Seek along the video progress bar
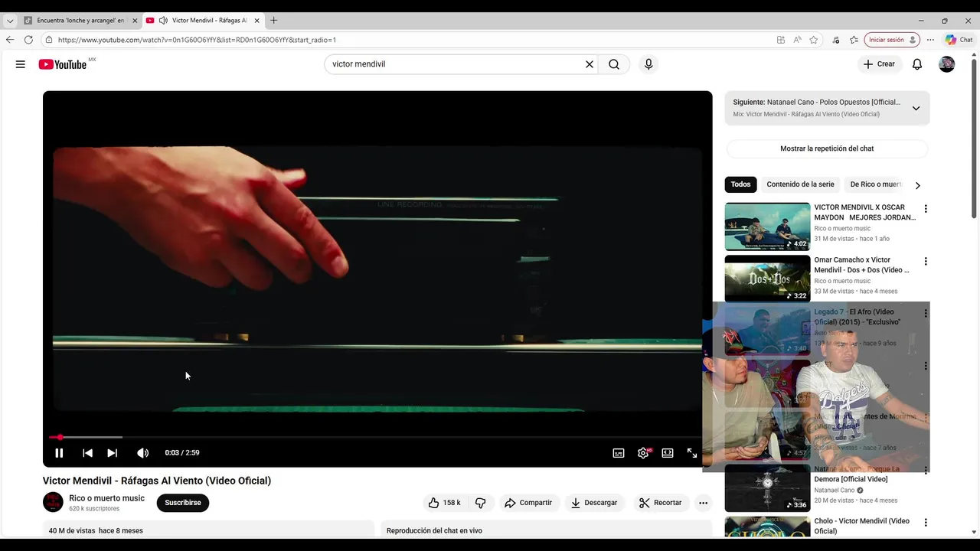 (375, 437)
